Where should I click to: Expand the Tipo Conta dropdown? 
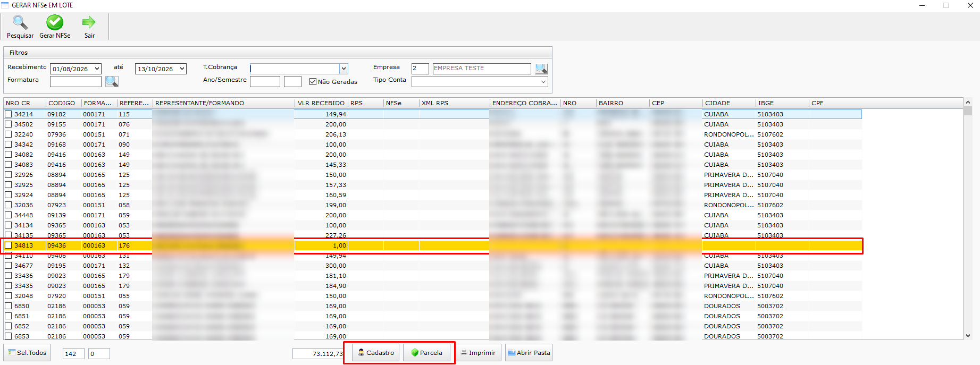(x=543, y=82)
